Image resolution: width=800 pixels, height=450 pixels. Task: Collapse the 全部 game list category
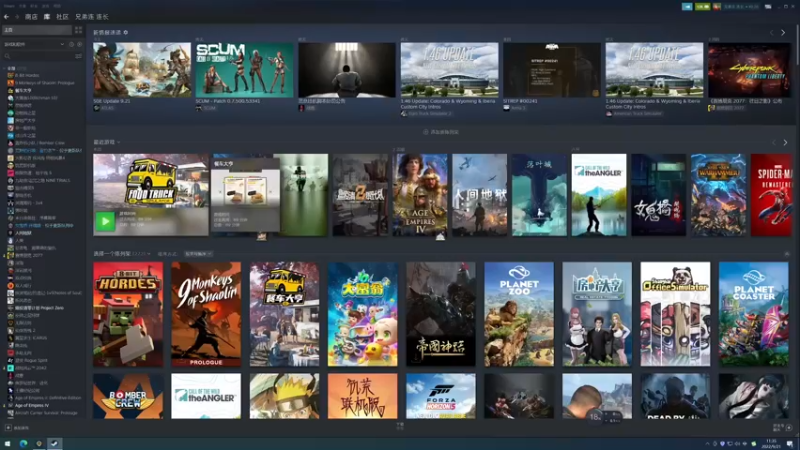(5, 68)
